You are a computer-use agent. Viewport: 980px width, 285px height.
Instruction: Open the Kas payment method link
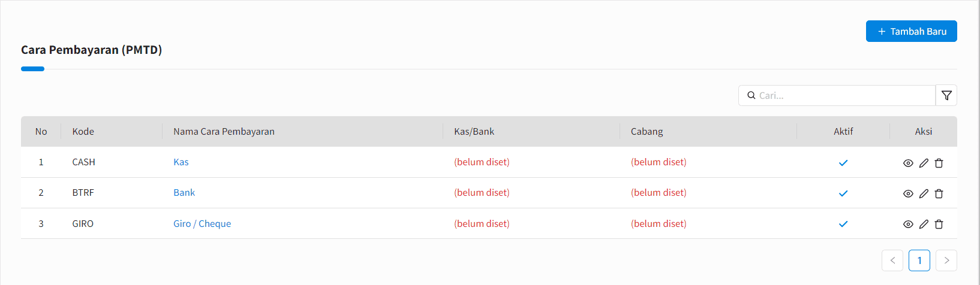[181, 162]
